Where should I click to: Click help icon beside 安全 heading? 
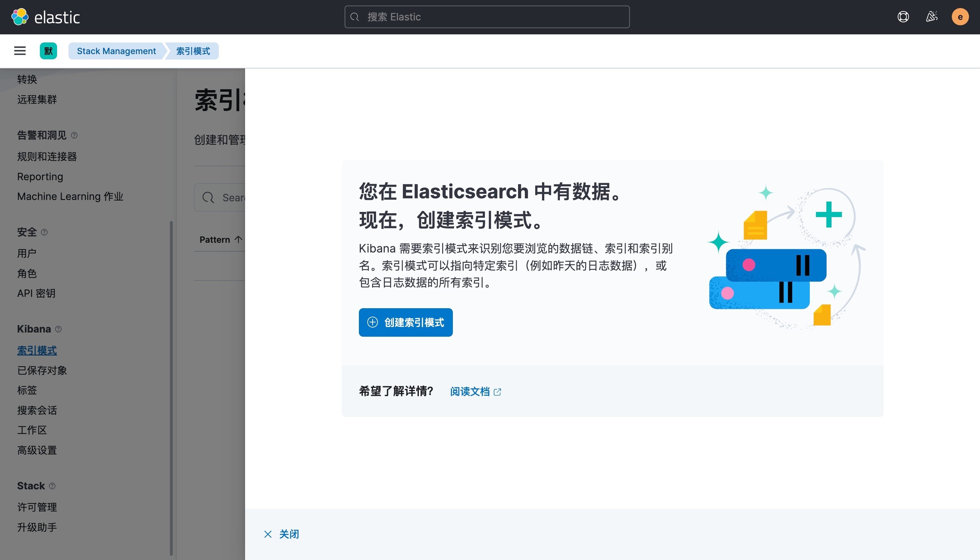(44, 232)
